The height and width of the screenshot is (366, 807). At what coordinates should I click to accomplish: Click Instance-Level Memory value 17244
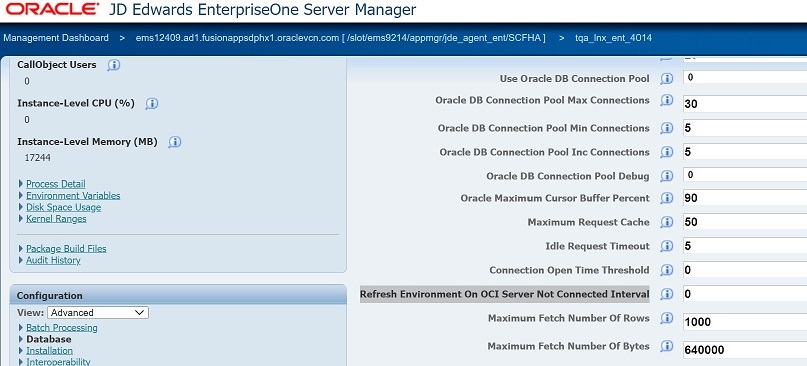[x=38, y=158]
